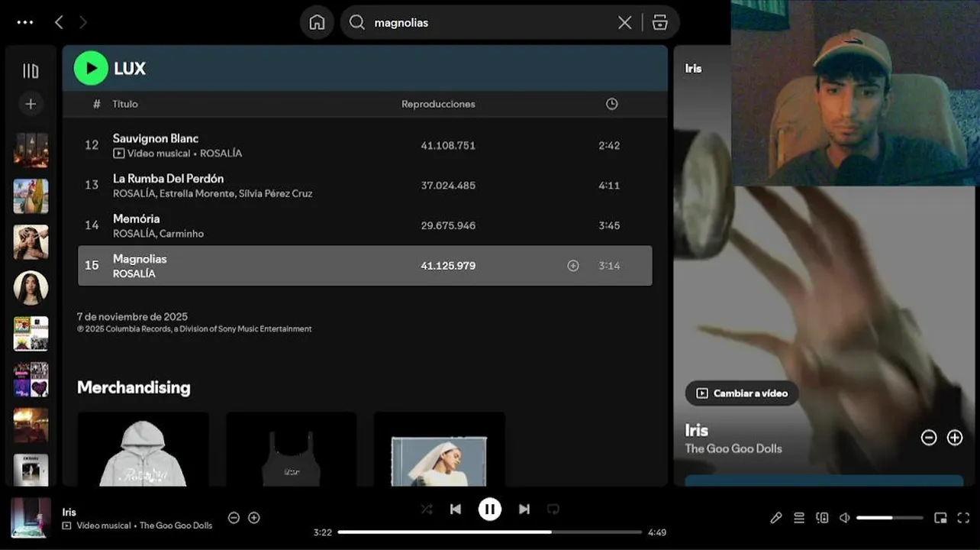Screen dimensions: 980x550
Task: Open The Goo Goo Dolls in bottom bar
Action: pyautogui.click(x=176, y=526)
